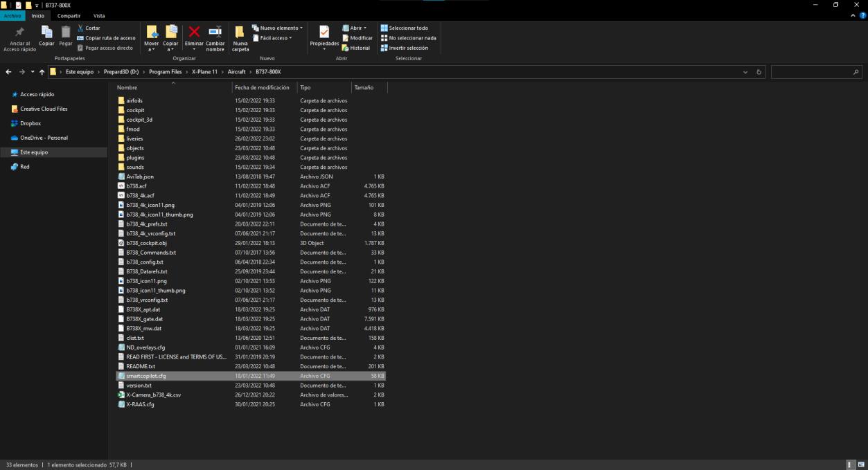Select Dropbox in the sidebar
The height and width of the screenshot is (470, 868).
pyautogui.click(x=30, y=123)
